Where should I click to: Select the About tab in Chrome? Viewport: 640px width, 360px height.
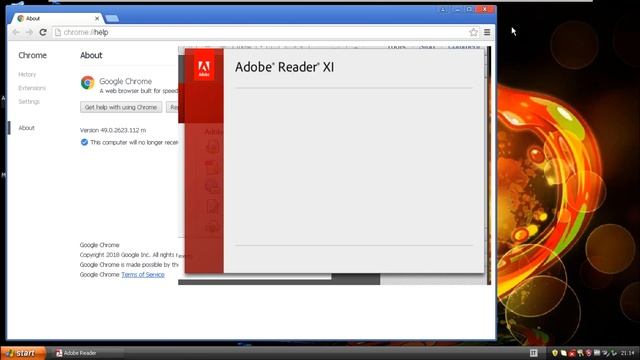[x=57, y=18]
